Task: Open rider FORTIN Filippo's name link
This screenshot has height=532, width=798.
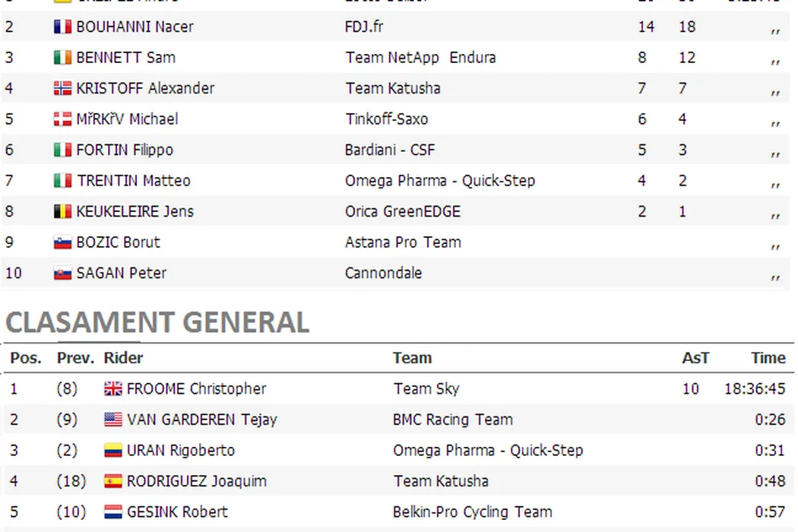Action: click(125, 150)
